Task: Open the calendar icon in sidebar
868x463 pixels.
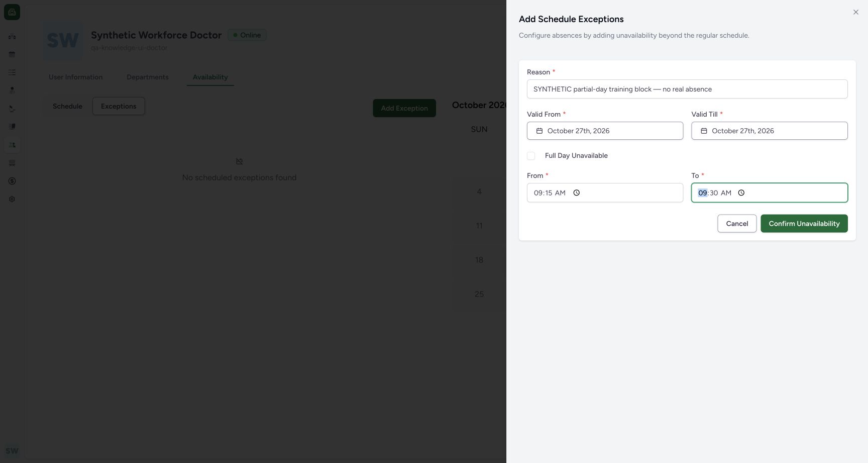Action: point(12,54)
